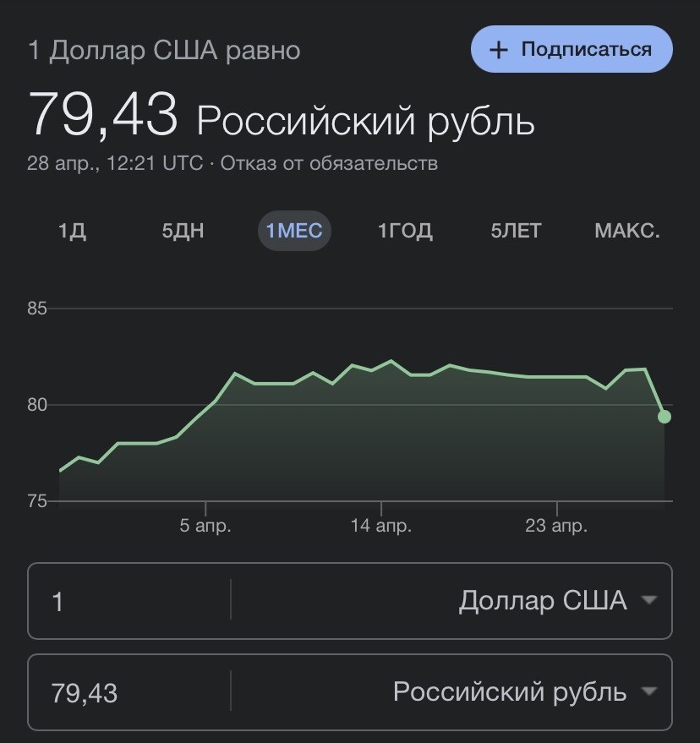
Task: Click the chart line peak near 14 апр.
Action: pyautogui.click(x=391, y=361)
